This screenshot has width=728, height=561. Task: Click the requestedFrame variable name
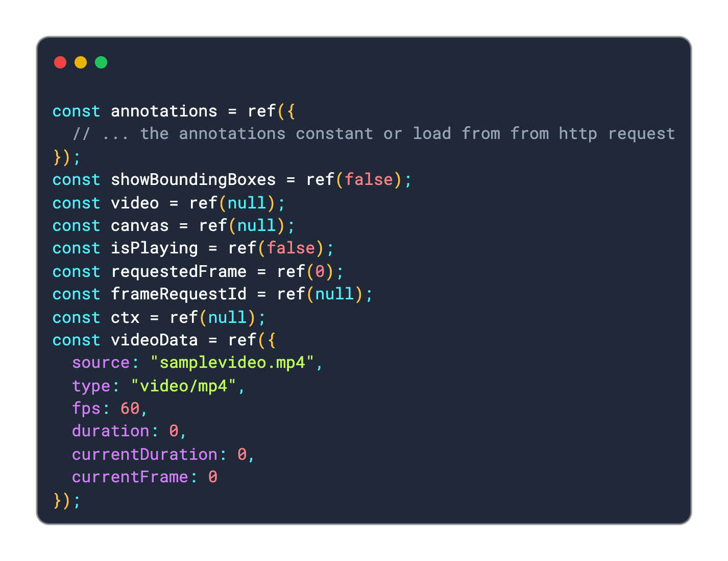[179, 271]
